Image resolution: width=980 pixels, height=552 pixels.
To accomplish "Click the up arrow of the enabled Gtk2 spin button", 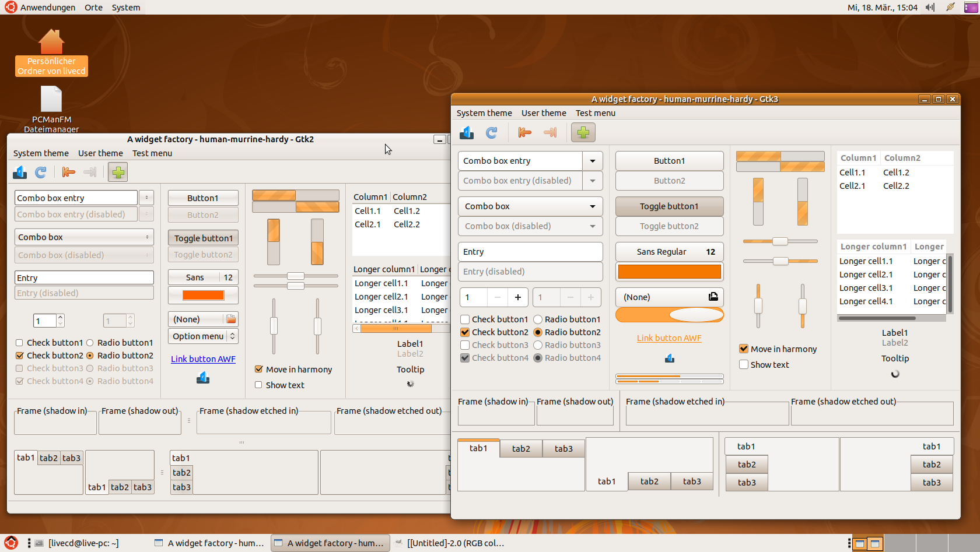I will 61,317.
